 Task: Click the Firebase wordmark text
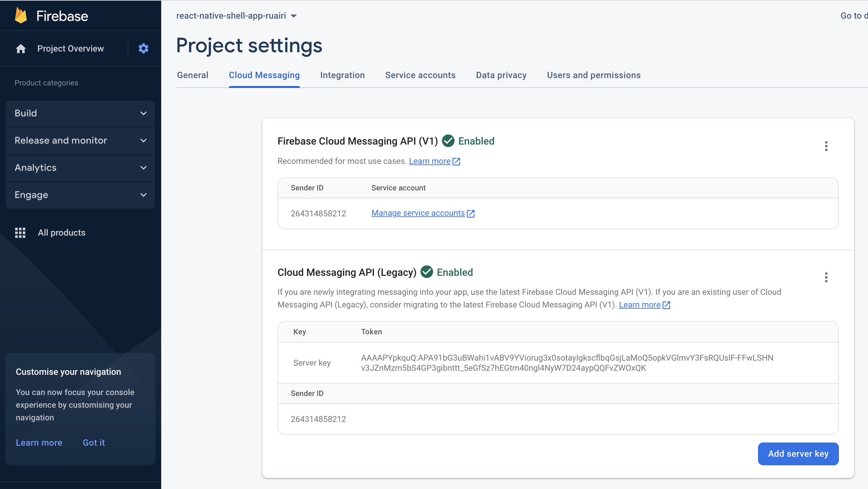coord(62,16)
